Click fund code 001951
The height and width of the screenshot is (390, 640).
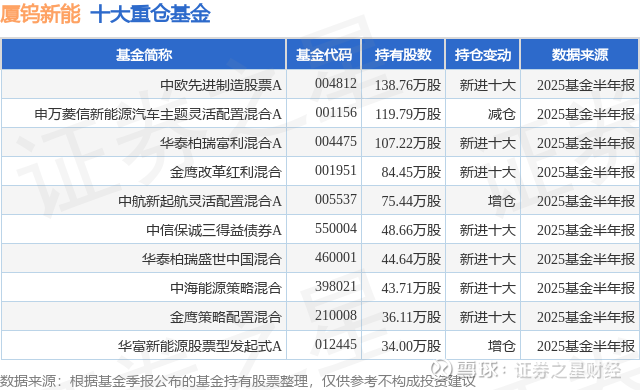coord(336,171)
